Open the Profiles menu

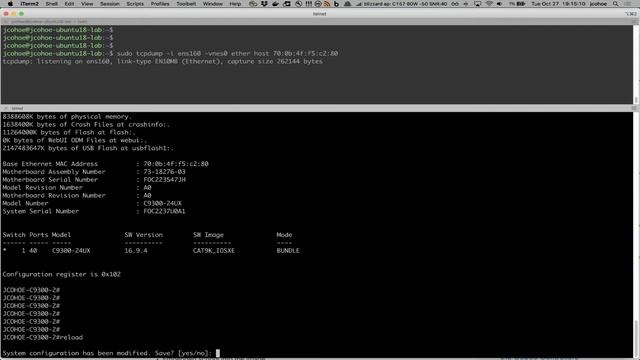[x=160, y=4]
